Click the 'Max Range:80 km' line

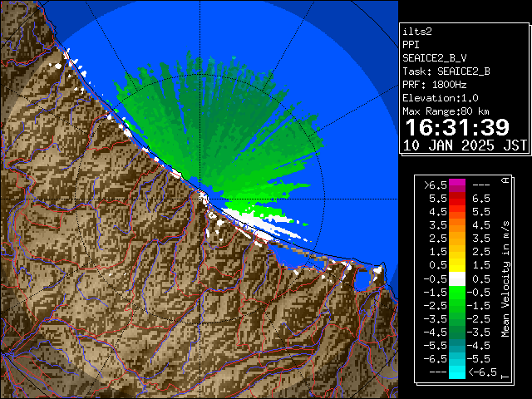446,111
